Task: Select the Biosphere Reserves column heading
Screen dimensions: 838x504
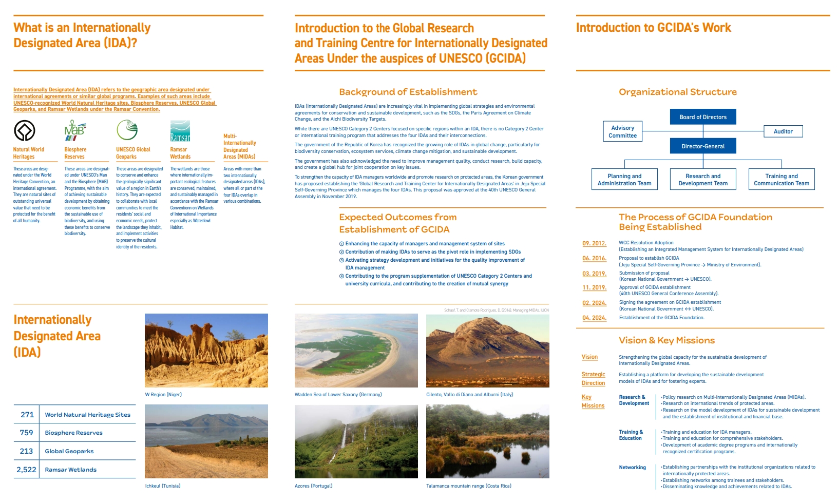Action: click(x=75, y=153)
